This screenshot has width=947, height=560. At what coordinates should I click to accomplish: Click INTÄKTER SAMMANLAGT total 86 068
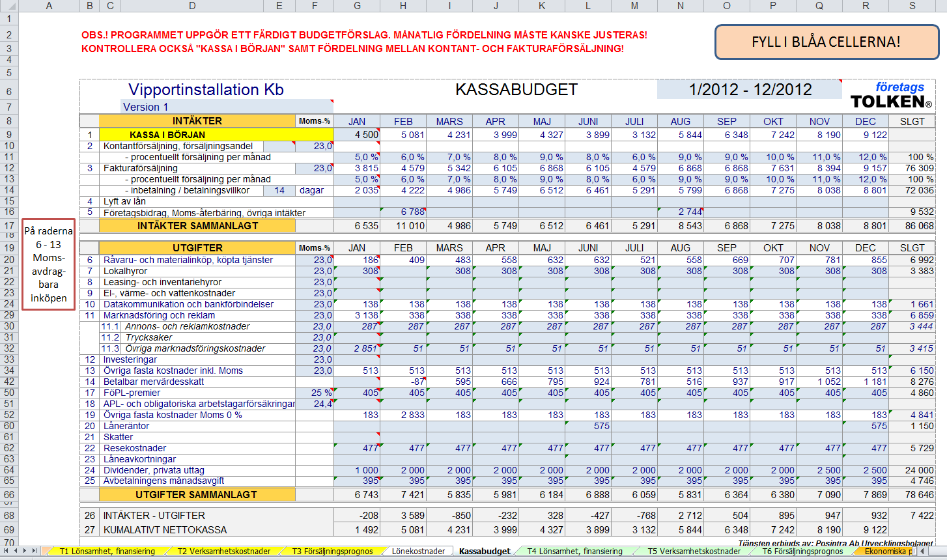coord(912,225)
